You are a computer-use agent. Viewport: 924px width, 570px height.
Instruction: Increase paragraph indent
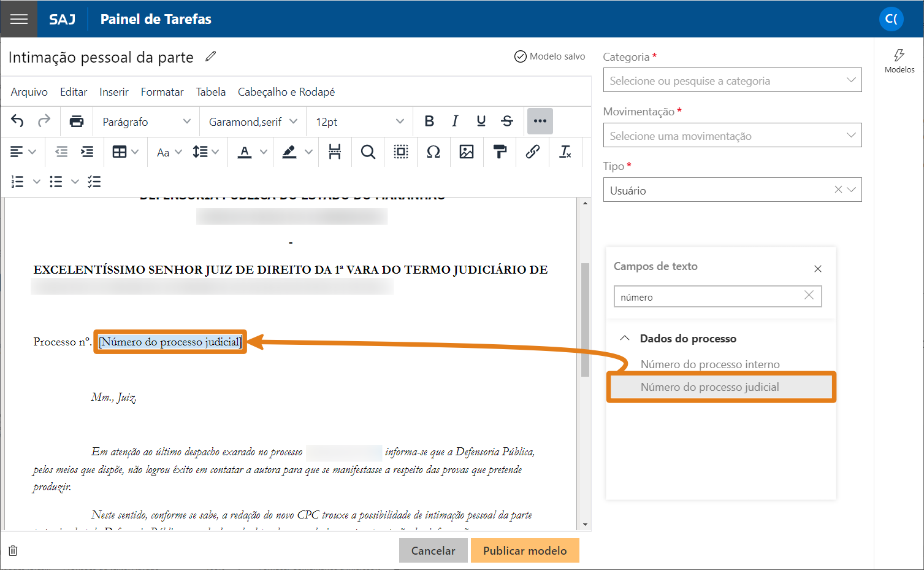pos(88,152)
